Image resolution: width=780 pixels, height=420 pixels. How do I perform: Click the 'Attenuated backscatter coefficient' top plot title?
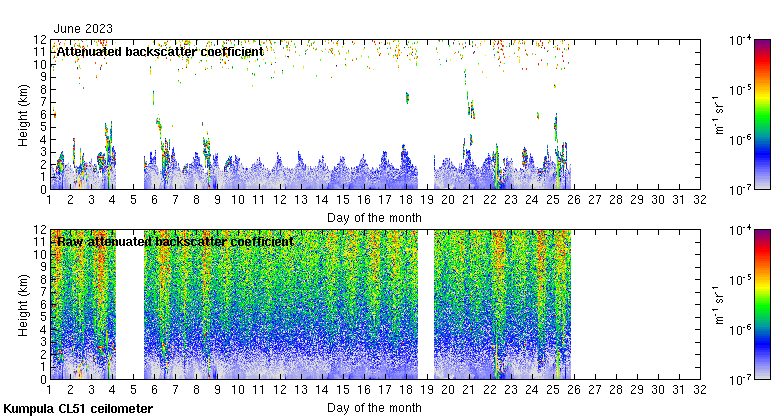pos(160,51)
